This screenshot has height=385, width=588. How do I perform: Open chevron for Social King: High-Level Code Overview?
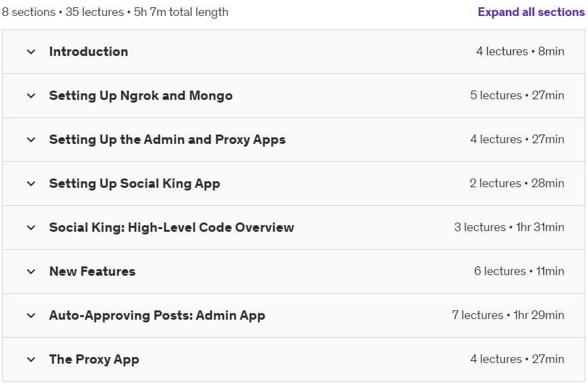31,228
